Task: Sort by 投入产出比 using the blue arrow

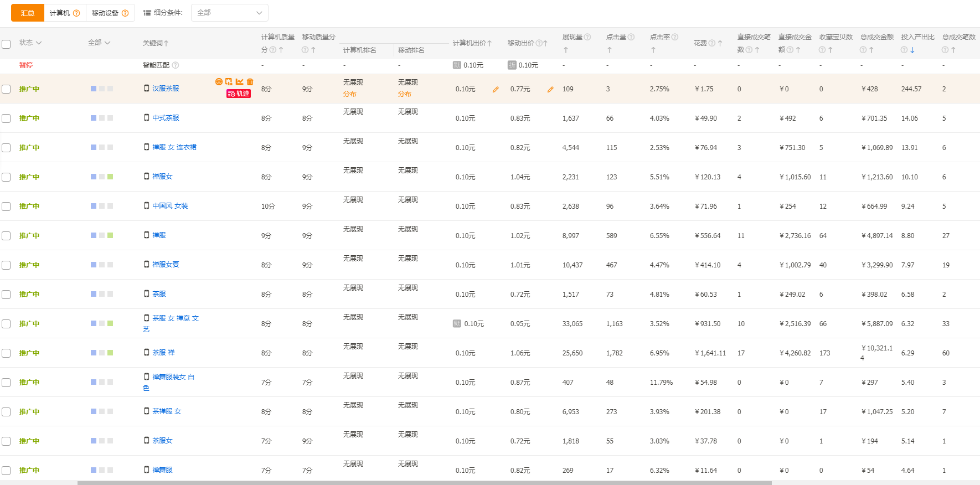Action: click(x=912, y=50)
